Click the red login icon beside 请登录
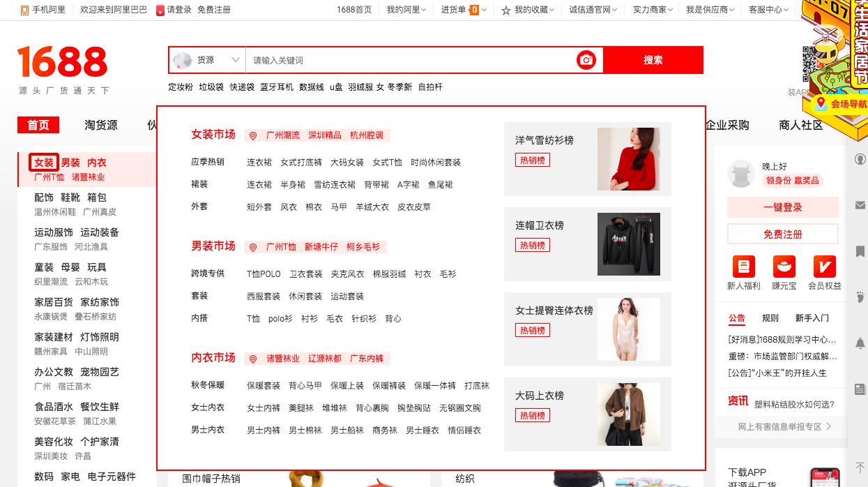Image resolution: width=868 pixels, height=487 pixels. (x=160, y=10)
